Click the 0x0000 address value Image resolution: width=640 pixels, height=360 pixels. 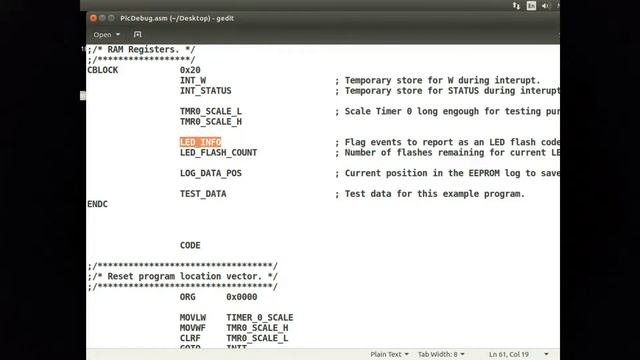point(242,297)
